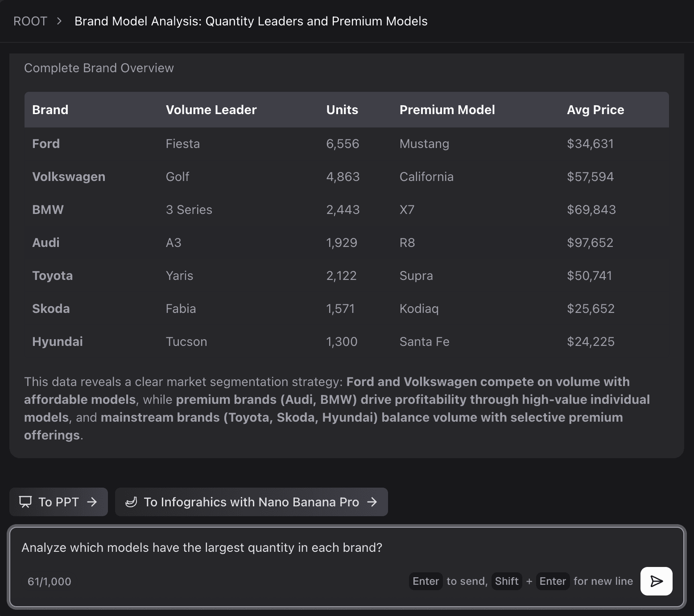This screenshot has height=616, width=694.
Task: Click the Premium Model column header
Action: coord(447,110)
